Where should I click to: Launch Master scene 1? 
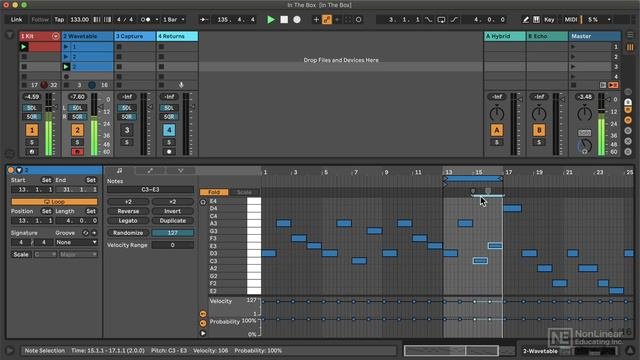tap(573, 47)
